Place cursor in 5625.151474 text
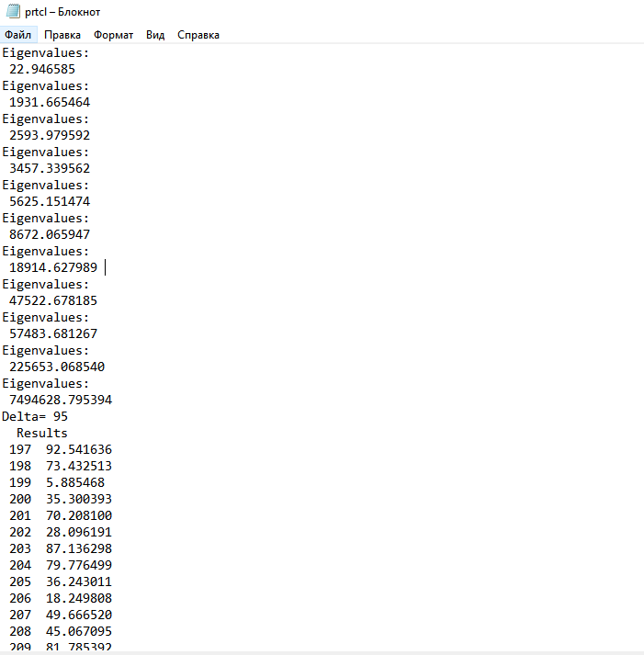The height and width of the screenshot is (655, 644). point(50,201)
